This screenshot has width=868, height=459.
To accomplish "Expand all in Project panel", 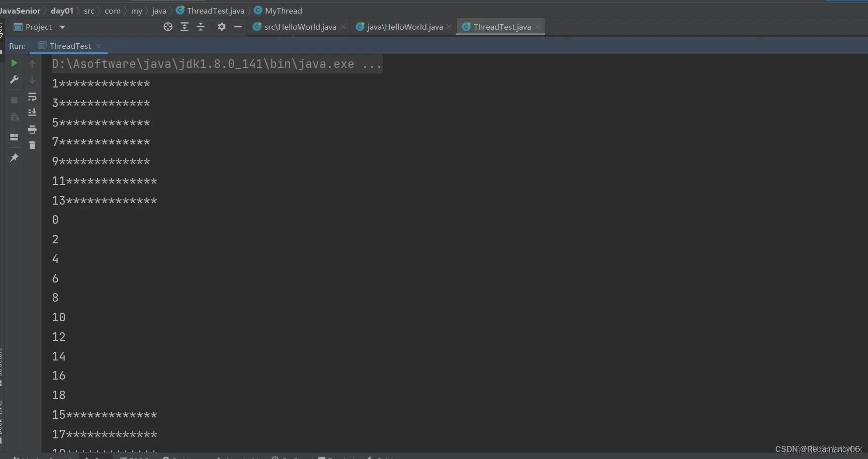I will (x=185, y=27).
